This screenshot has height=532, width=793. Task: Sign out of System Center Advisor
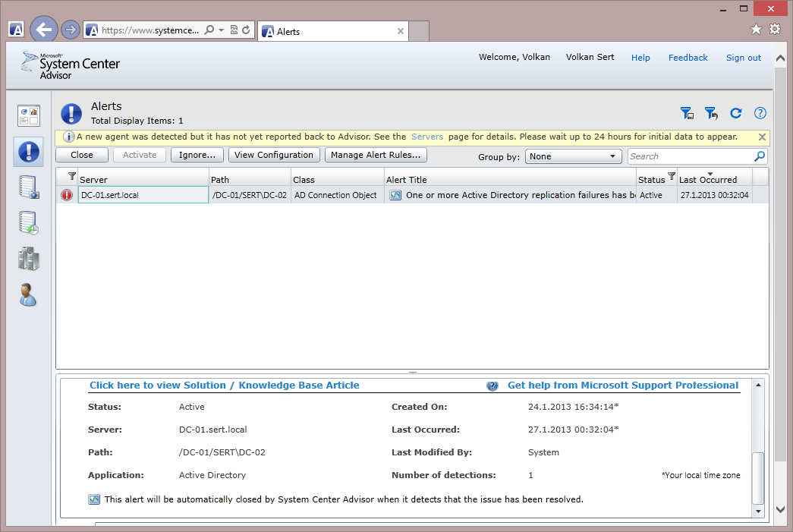(x=744, y=58)
